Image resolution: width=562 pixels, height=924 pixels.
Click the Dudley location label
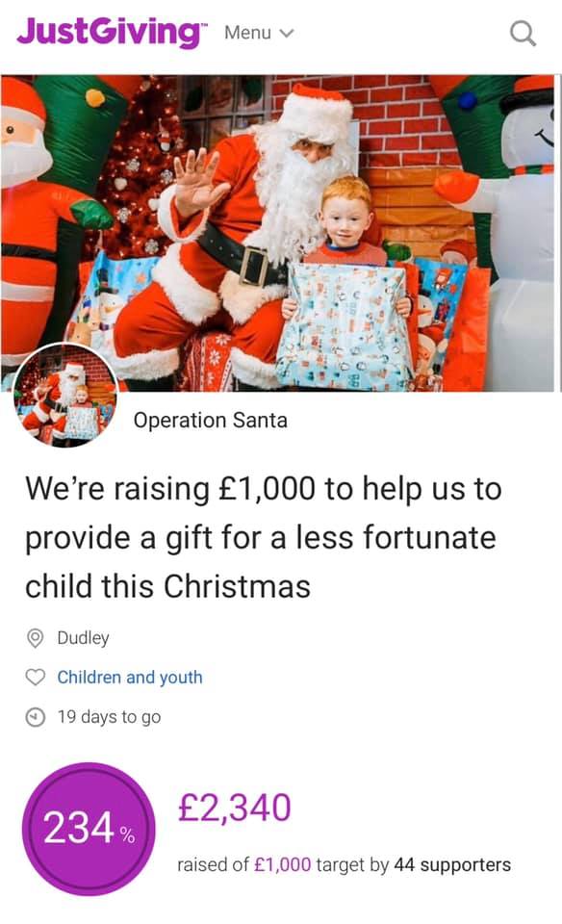(x=83, y=637)
